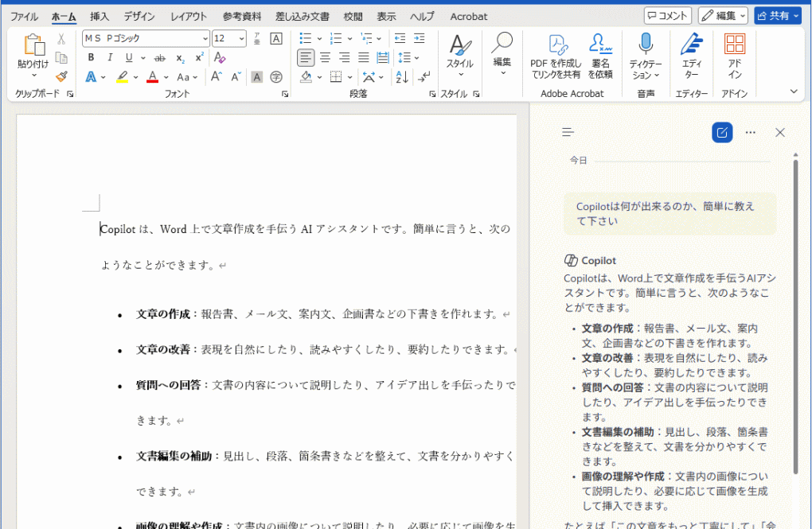The height and width of the screenshot is (529, 812).
Task: Decrease indent in paragraph group
Action: (x=400, y=38)
